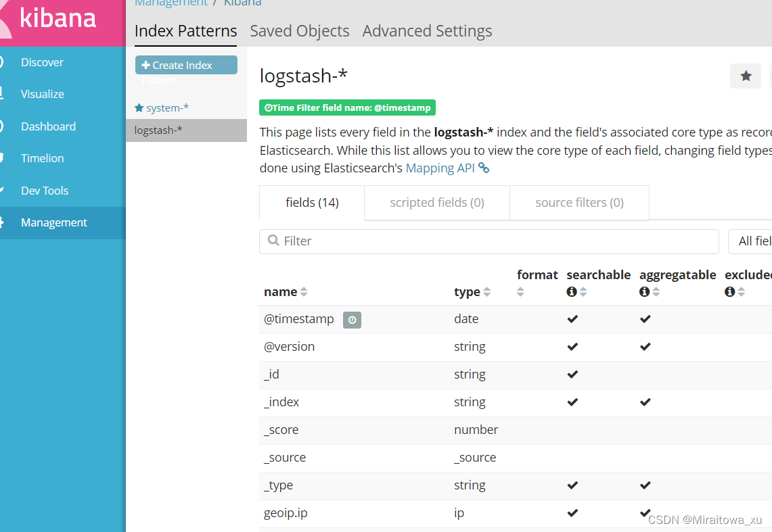This screenshot has height=532, width=772.
Task: Click the number type cell for _score
Action: [x=476, y=430]
